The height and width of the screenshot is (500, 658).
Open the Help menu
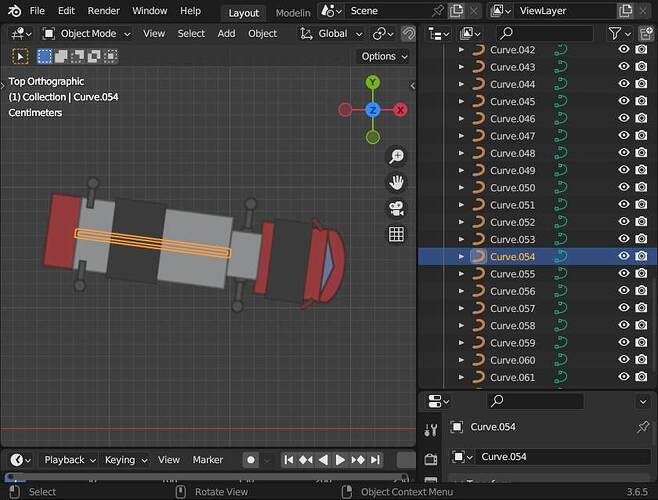point(190,11)
